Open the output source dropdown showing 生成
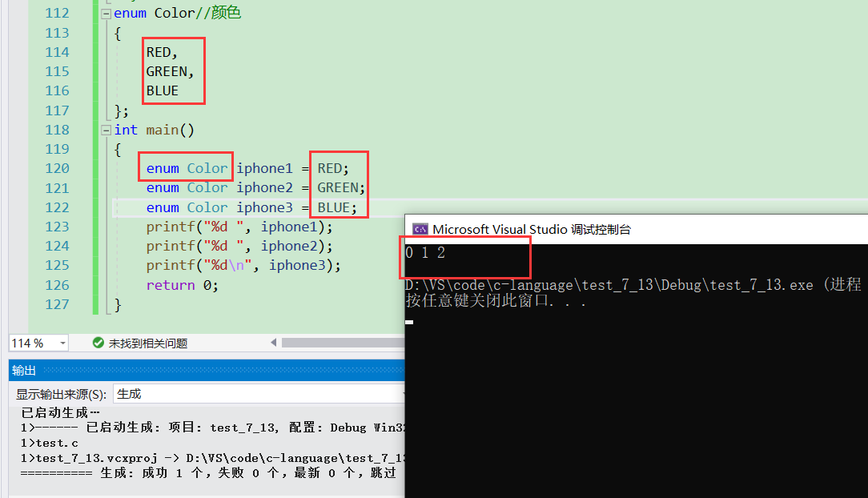 tap(259, 394)
